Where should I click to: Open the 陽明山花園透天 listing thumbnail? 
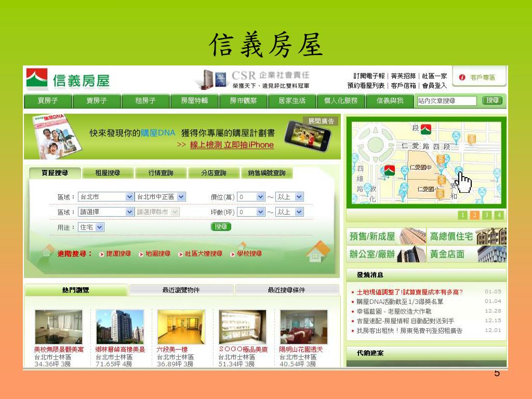pyautogui.click(x=303, y=327)
